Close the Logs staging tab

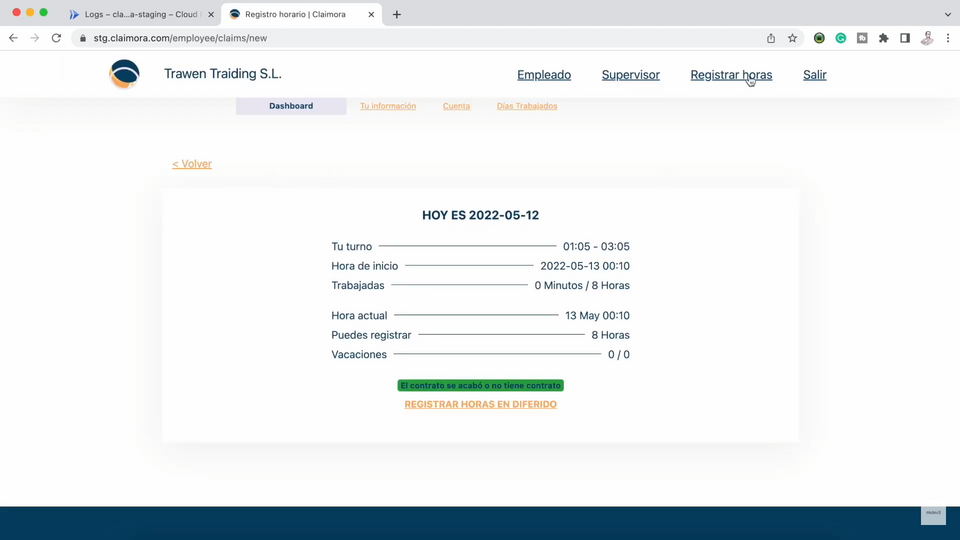(211, 14)
